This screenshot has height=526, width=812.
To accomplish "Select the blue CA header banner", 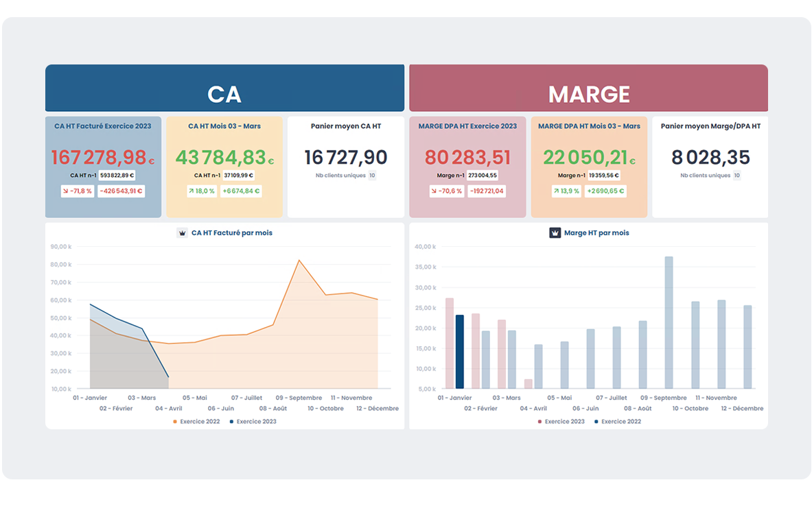I will click(224, 88).
